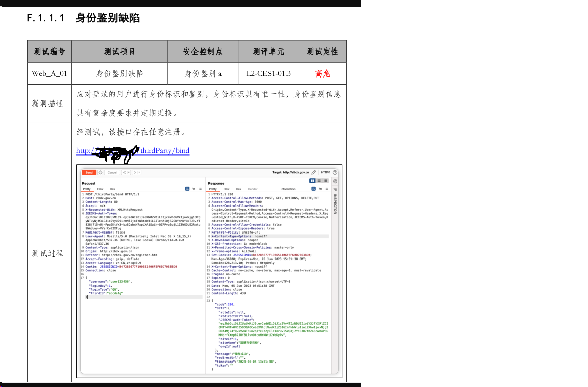Click the "thirdId":"abcdefg" body line
Screen dimensions: 588x387
pyautogui.click(x=106, y=293)
